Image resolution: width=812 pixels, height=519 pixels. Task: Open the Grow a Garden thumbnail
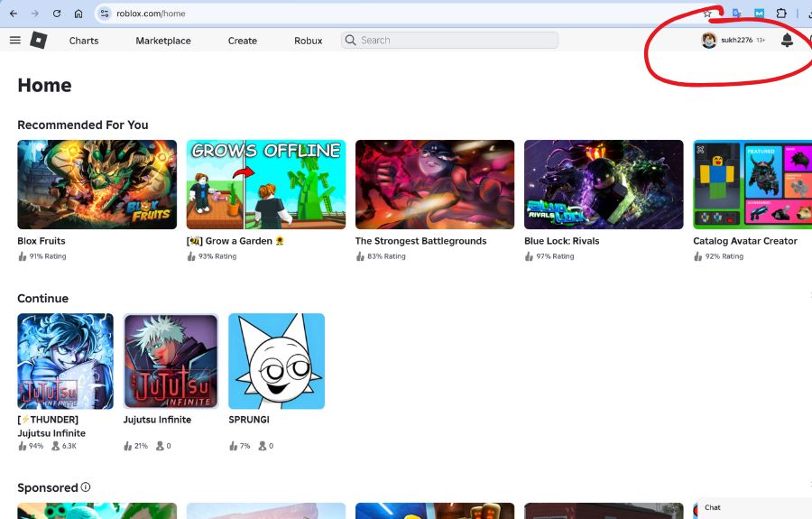click(265, 184)
